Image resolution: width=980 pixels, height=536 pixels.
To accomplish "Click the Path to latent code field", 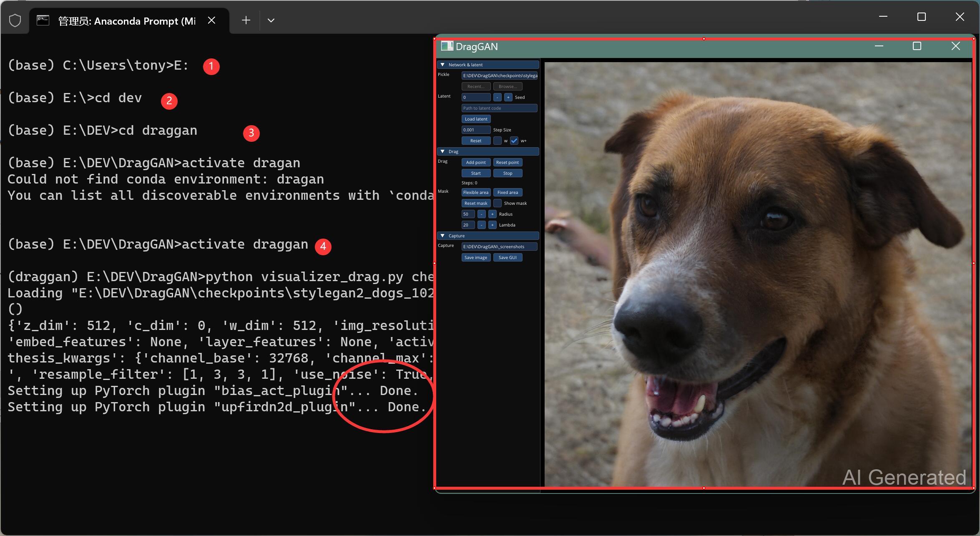I will coord(500,108).
